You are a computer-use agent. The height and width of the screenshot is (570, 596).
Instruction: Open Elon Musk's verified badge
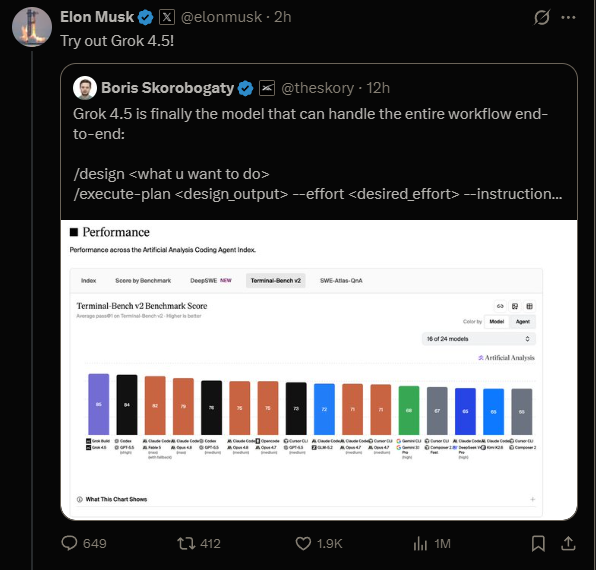(145, 17)
